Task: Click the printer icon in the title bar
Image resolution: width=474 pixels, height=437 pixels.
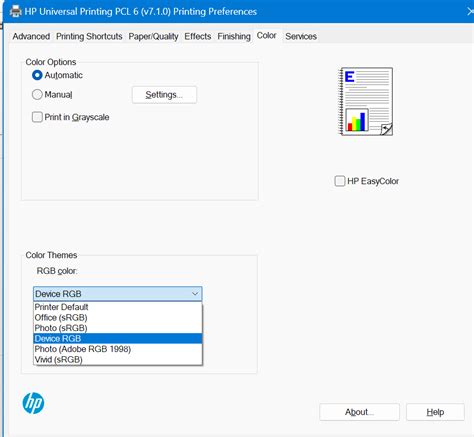Action: point(15,12)
